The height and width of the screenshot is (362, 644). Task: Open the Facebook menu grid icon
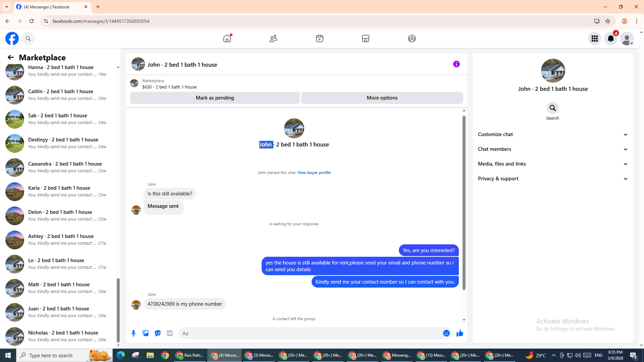tap(594, 39)
